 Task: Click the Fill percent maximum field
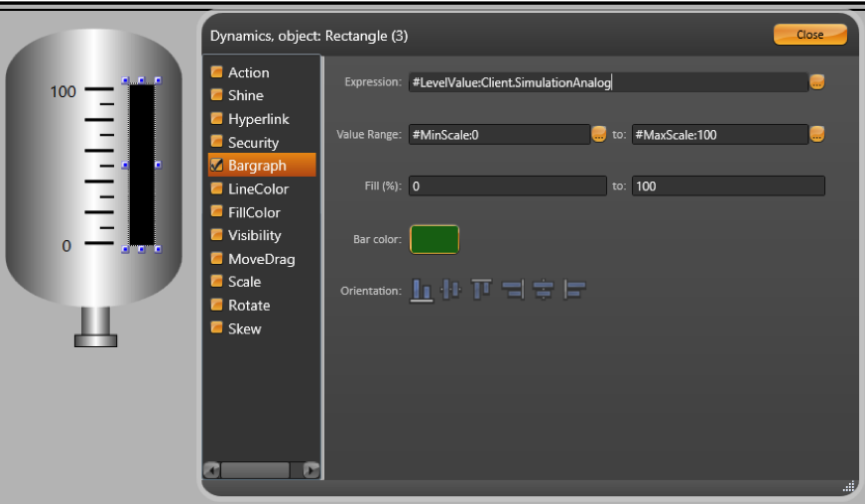pos(728,187)
